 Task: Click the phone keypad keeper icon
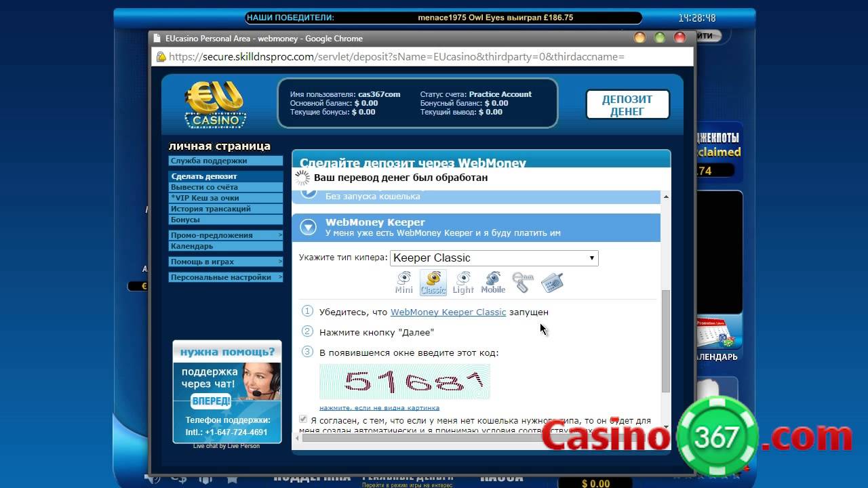coord(552,281)
